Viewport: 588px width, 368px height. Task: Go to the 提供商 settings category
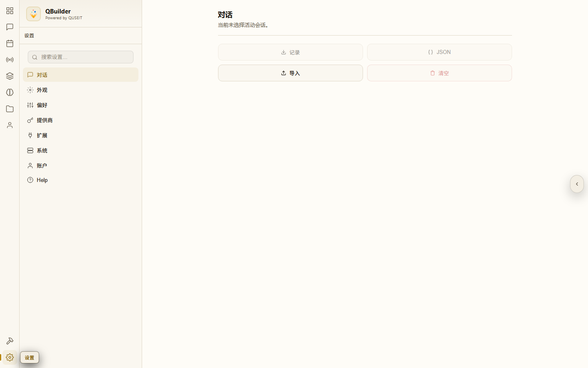pyautogui.click(x=80, y=120)
